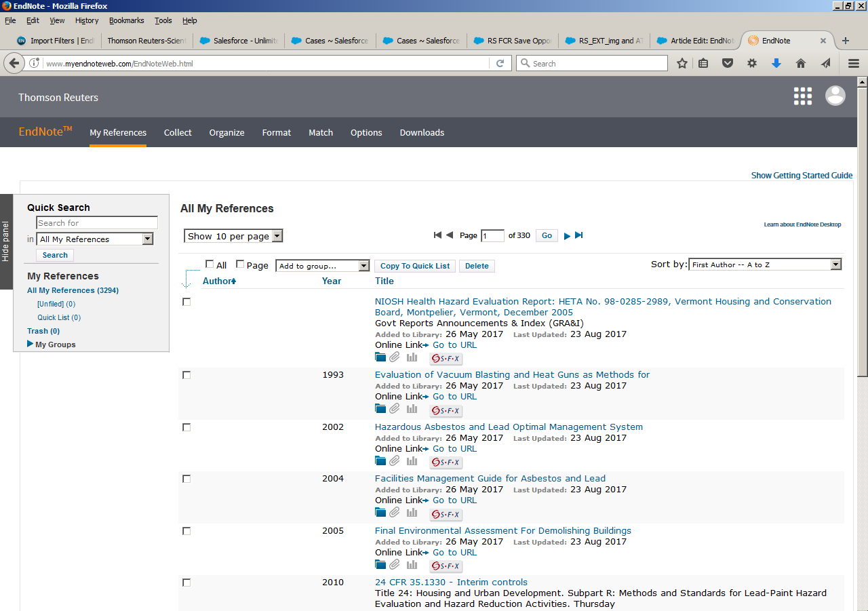Enable the Page selection checkbox
The image size is (868, 611).
[x=240, y=264]
